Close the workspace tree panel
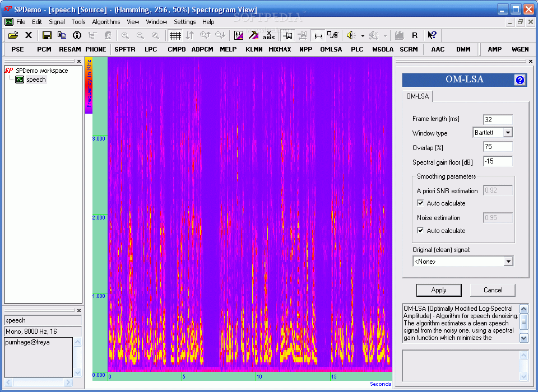The width and height of the screenshot is (538, 392). [x=79, y=62]
